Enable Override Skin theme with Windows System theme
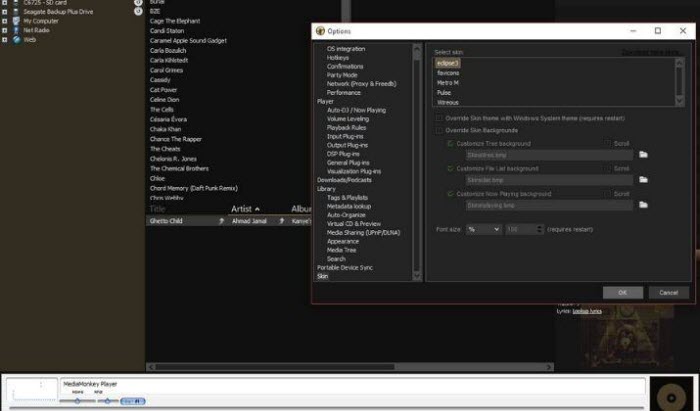700x411 pixels. pos(439,118)
